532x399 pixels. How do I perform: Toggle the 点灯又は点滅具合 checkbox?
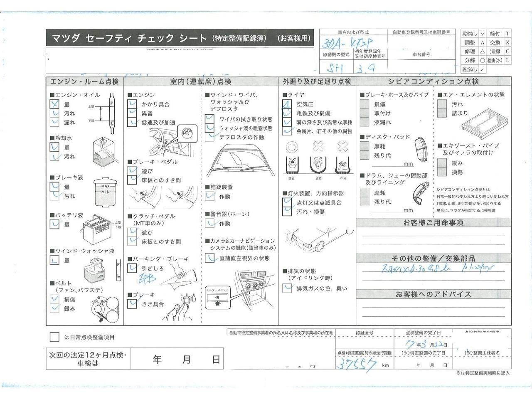[x=287, y=202]
